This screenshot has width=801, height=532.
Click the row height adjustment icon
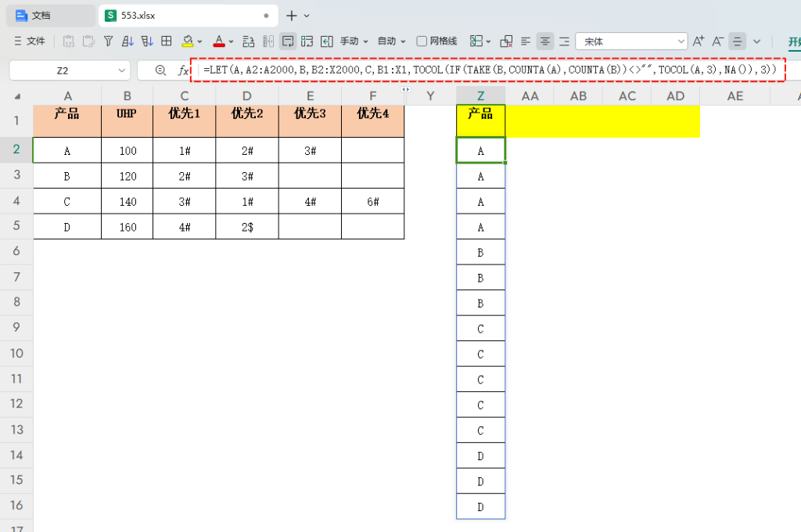point(248,41)
